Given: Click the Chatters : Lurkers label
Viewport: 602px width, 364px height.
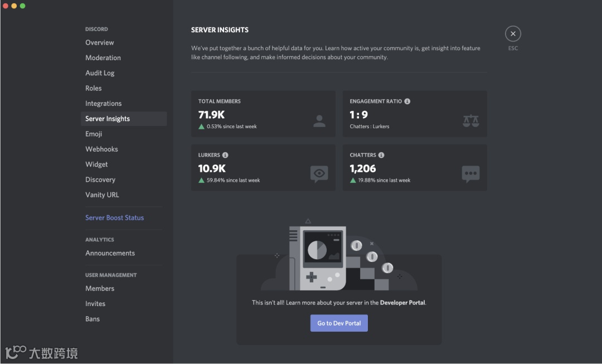Looking at the screenshot, I should point(370,127).
